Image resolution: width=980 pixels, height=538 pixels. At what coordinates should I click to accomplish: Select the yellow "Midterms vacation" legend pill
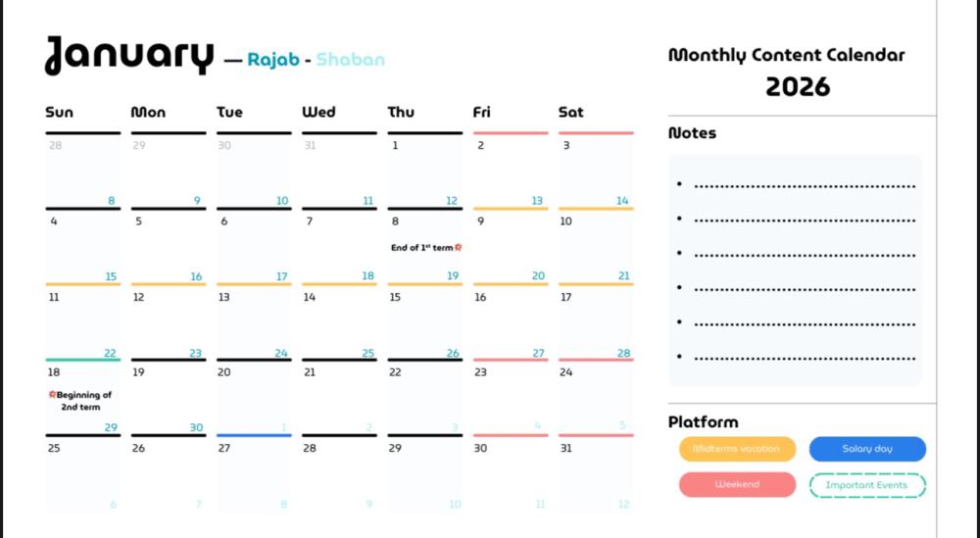737,449
